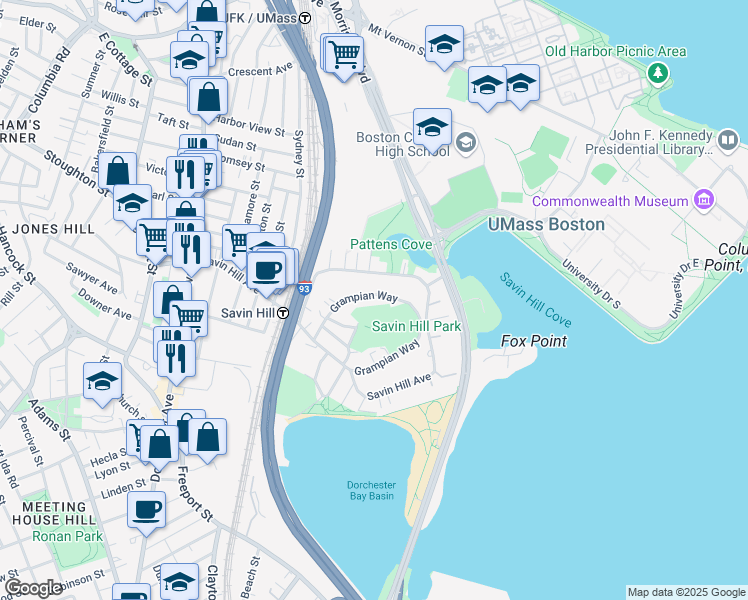Screen dimensions: 748x600
Task: Click the JFK / UMass transit station icon
Action: coord(305,19)
